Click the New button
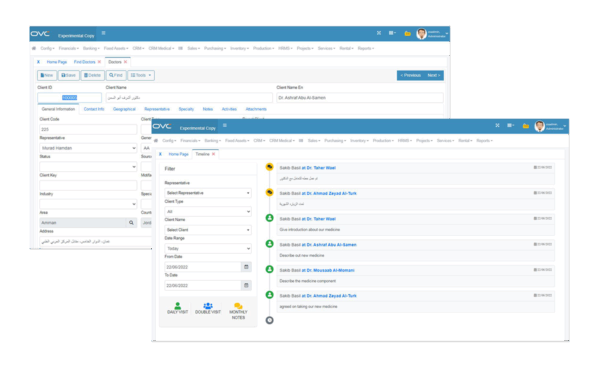 tap(47, 75)
